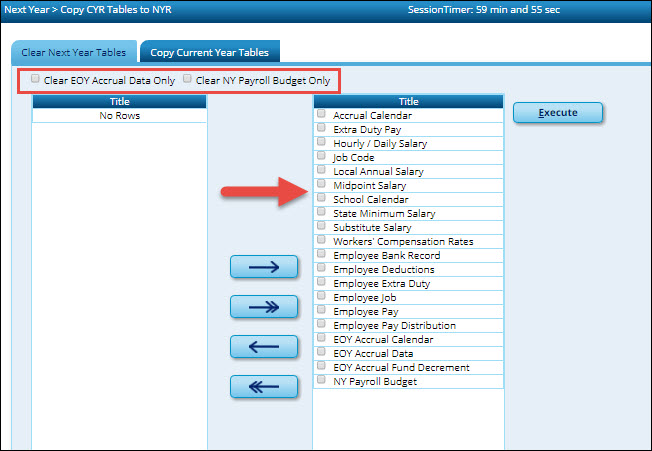Check the EOY Accrual Fund Decrement box
The image size is (652, 451).
pos(322,366)
